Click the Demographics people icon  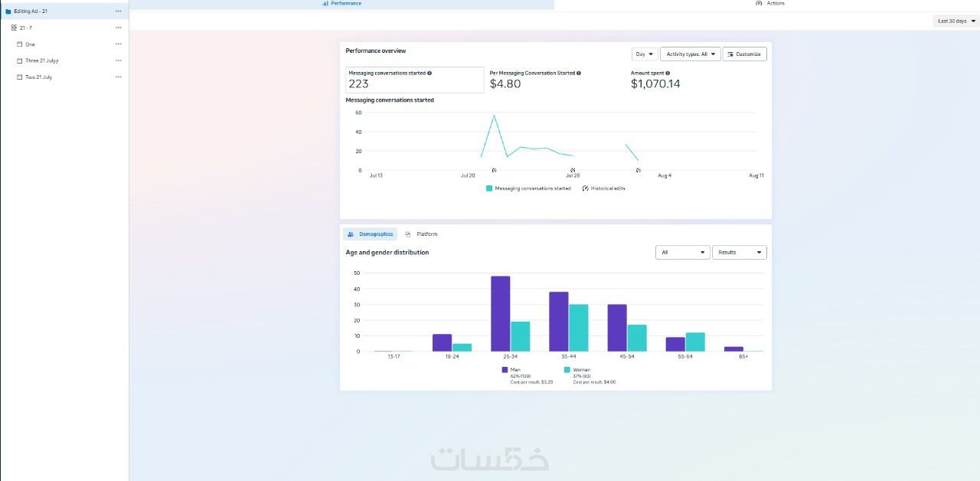pos(351,234)
